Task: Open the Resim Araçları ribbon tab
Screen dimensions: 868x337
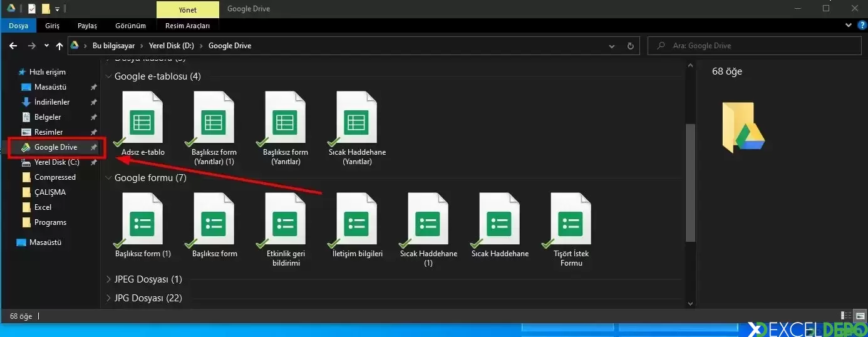Action: (x=188, y=26)
